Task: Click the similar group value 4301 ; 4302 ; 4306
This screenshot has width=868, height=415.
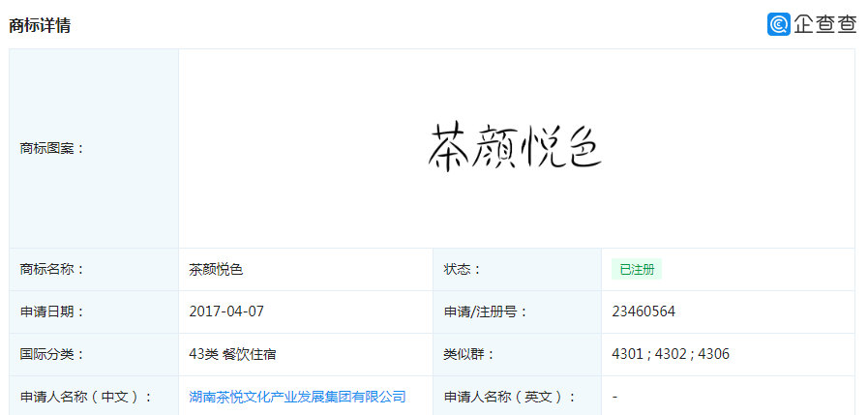Action: click(671, 354)
